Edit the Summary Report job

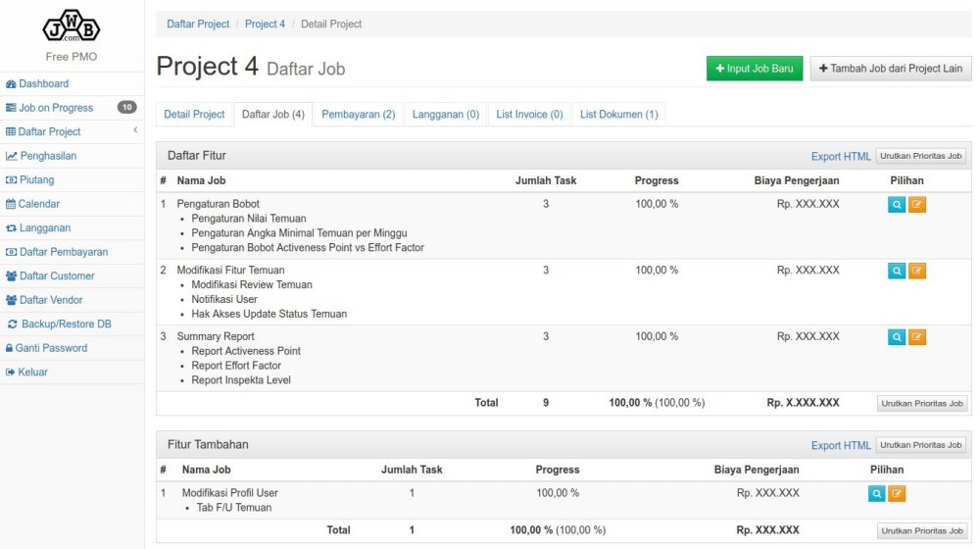917,337
